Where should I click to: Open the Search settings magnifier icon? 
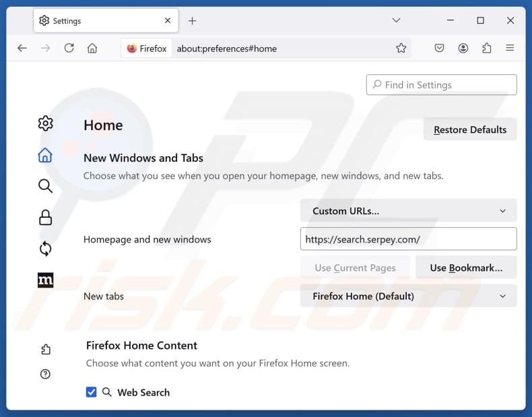pyautogui.click(x=45, y=186)
